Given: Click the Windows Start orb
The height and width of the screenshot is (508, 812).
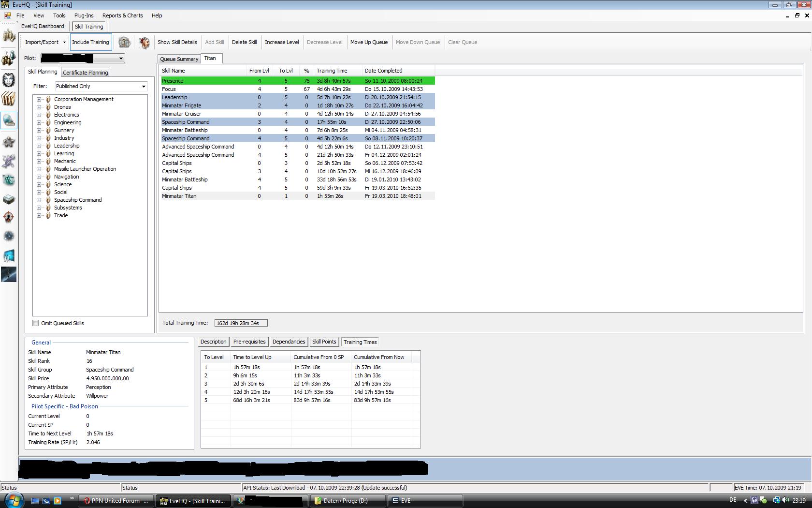Looking at the screenshot, I should tap(13, 500).
